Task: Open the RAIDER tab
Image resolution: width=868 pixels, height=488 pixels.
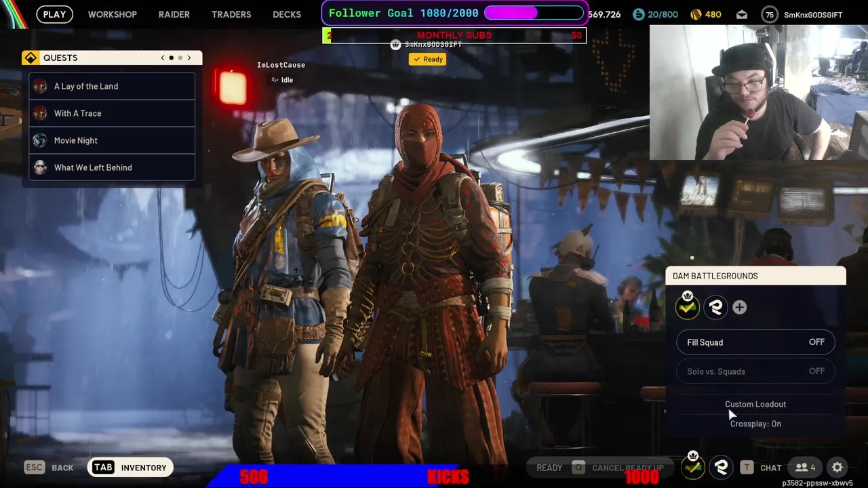Action: coord(174,14)
